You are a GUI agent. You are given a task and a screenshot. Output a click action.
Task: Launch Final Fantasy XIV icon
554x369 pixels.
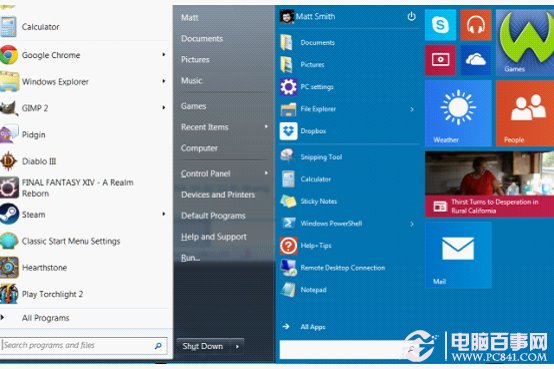[9, 188]
